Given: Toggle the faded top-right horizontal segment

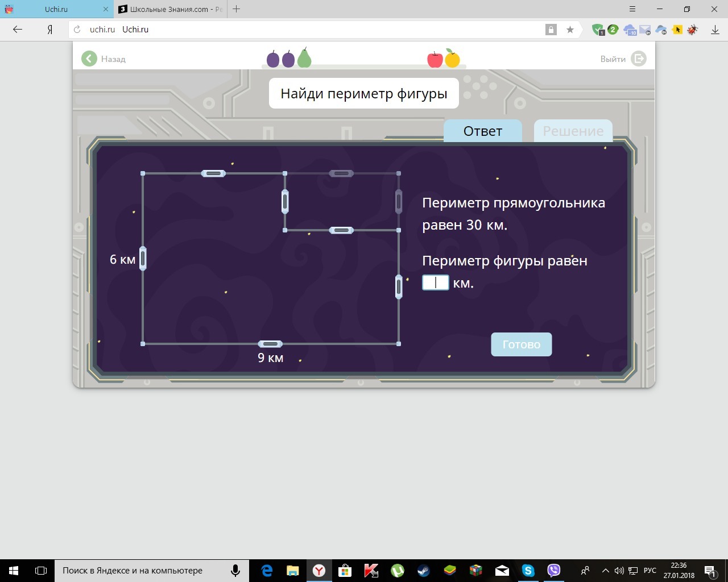Looking at the screenshot, I should (x=341, y=173).
